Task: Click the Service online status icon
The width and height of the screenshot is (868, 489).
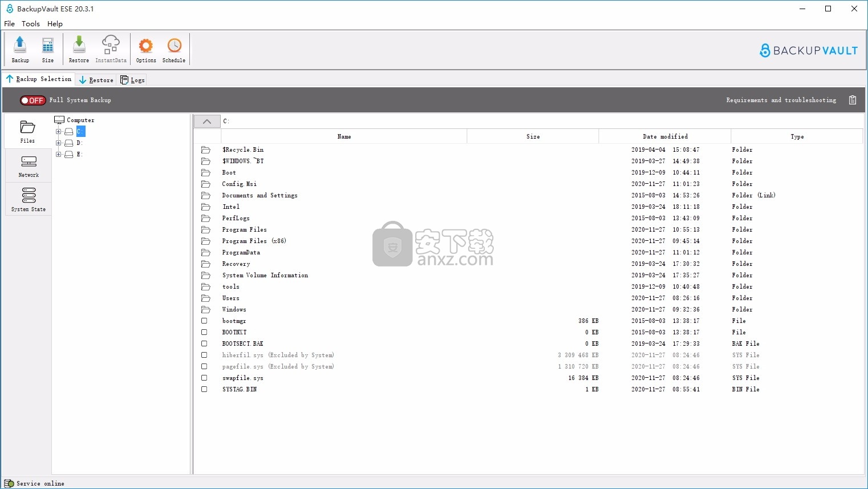Action: [x=9, y=483]
